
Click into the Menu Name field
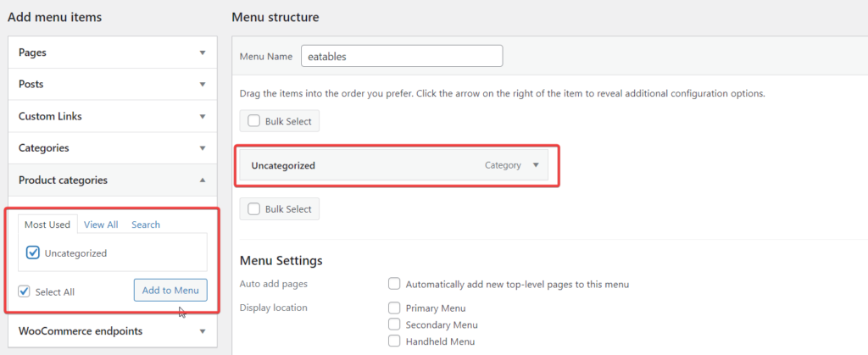(x=402, y=56)
